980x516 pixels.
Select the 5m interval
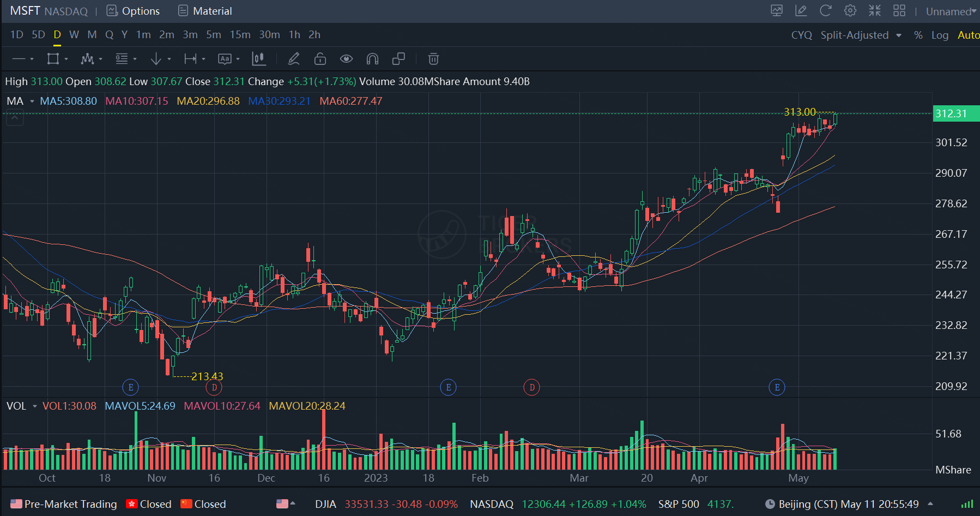214,35
